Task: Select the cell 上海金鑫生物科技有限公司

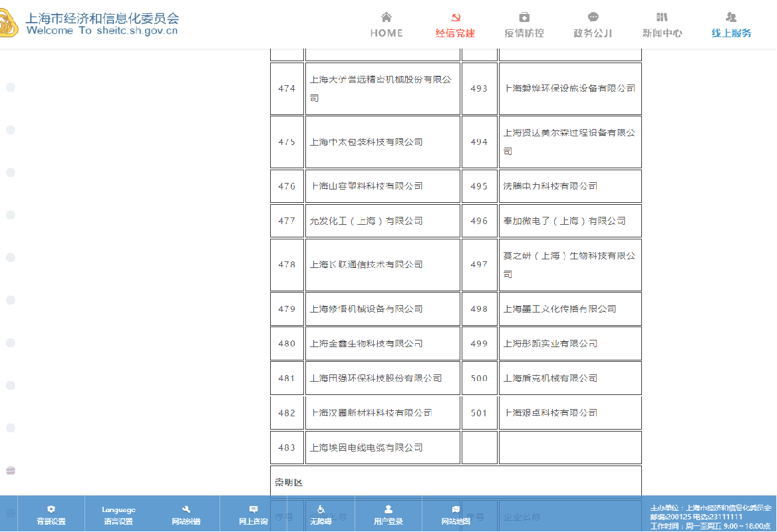Action: tap(383, 344)
